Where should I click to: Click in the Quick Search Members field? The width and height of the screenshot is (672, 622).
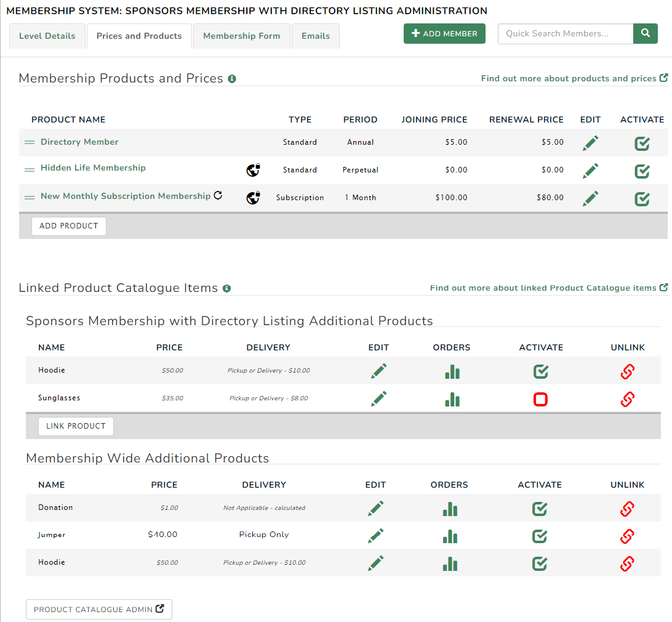564,33
